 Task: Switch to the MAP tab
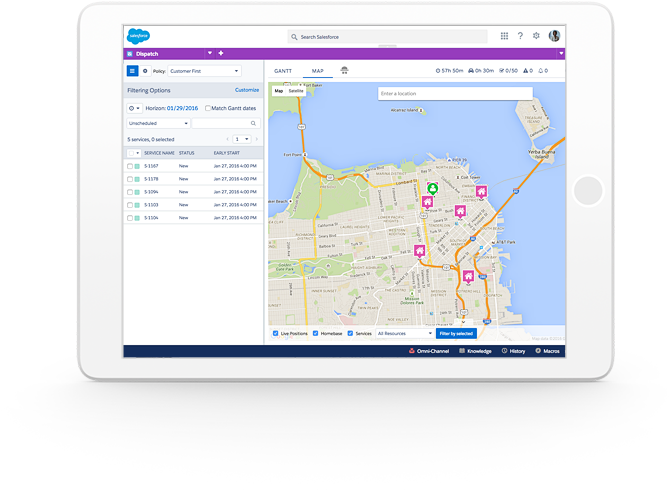click(x=317, y=71)
